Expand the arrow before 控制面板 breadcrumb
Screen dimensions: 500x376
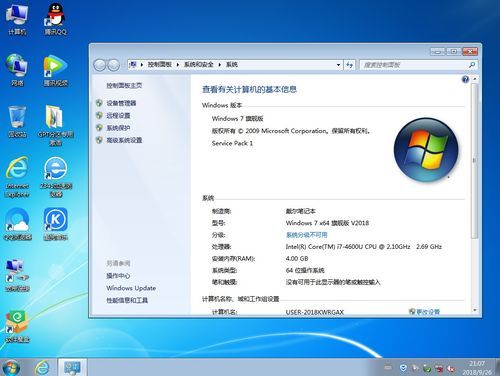click(142, 65)
